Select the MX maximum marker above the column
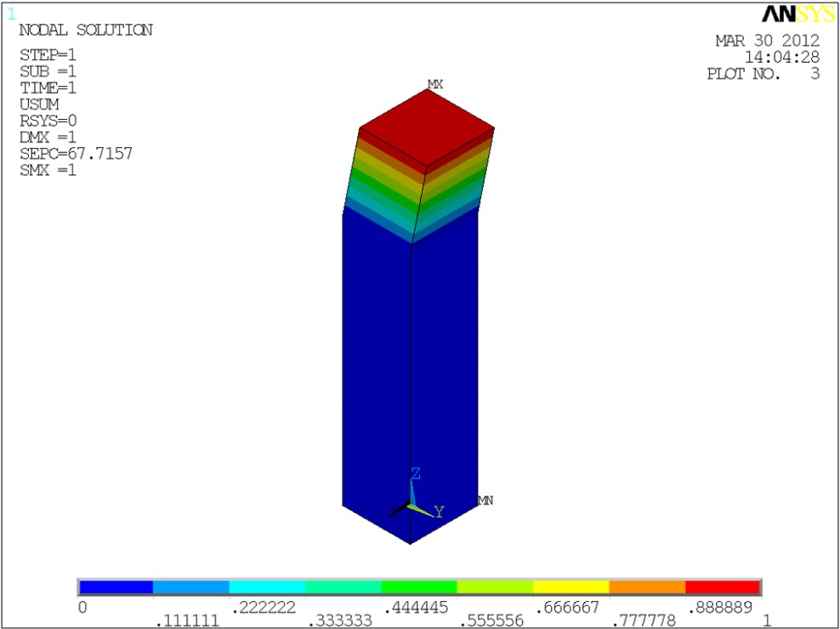The image size is (840, 629). click(x=435, y=84)
